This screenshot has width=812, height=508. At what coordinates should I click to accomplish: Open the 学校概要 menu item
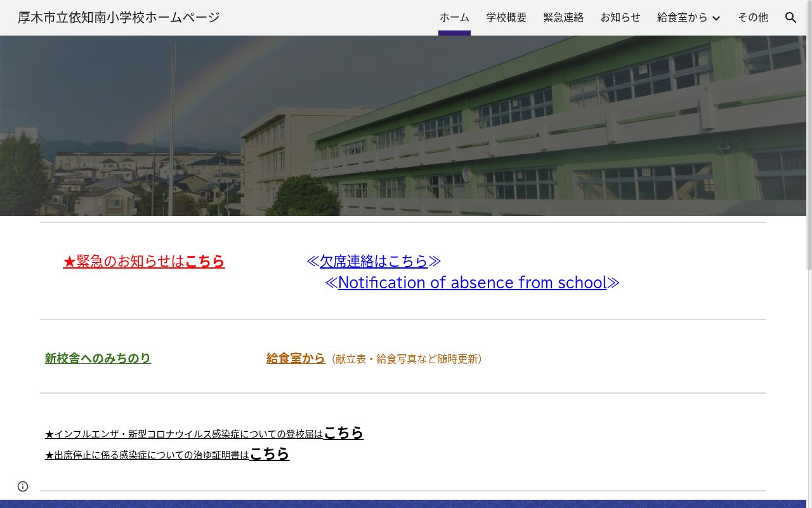506,18
